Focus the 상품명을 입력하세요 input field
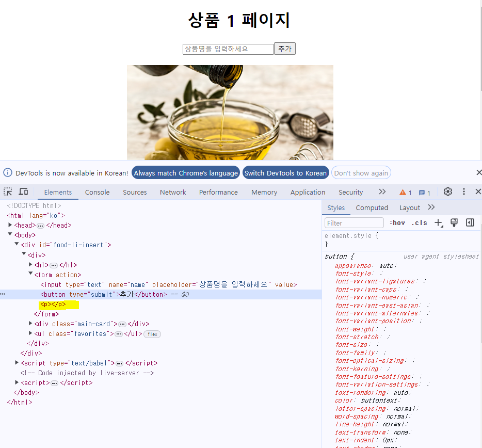 (228, 49)
